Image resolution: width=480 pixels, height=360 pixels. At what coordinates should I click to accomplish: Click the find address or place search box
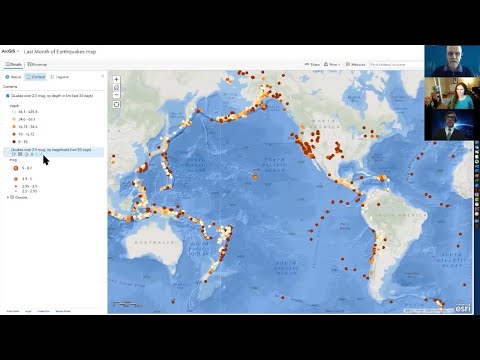(397, 64)
